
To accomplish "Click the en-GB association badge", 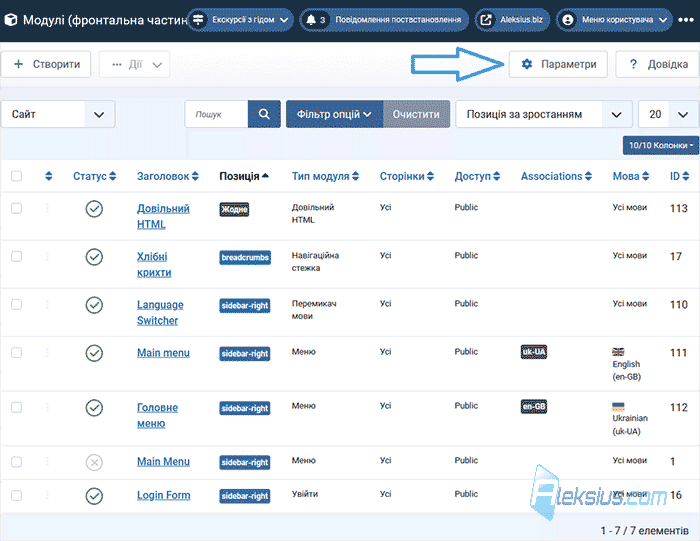I will [x=534, y=407].
